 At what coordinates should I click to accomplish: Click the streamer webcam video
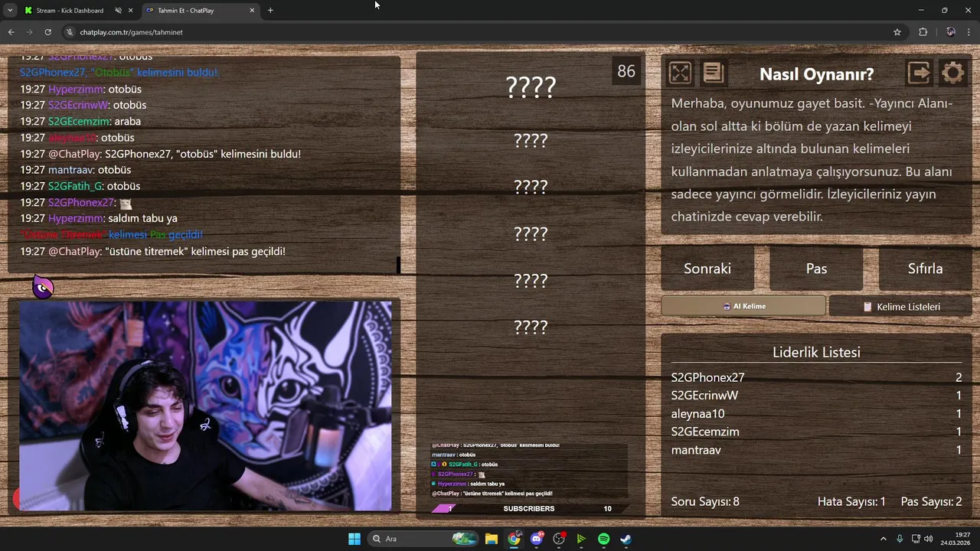[x=205, y=406]
